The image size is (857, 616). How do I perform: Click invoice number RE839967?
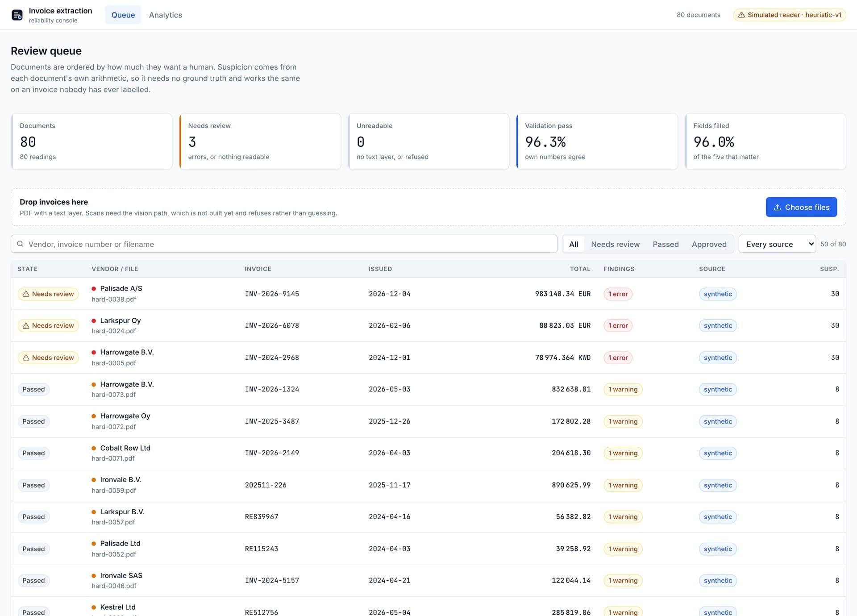262,517
